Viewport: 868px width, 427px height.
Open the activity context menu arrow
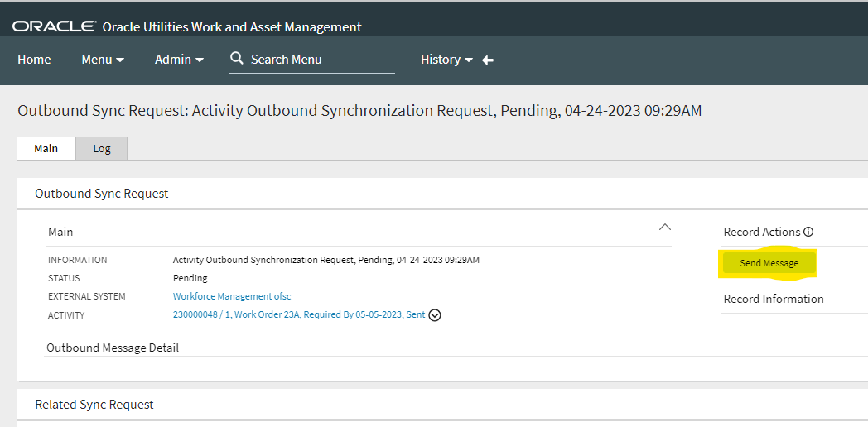[x=435, y=315]
